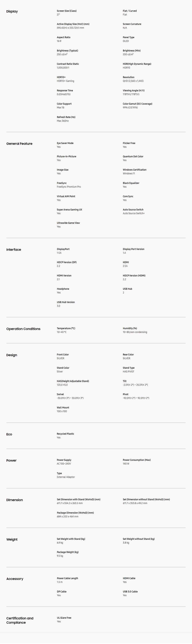Click the Set Weight with Stand label
Viewport: 192px width, 644px height.
(71, 539)
